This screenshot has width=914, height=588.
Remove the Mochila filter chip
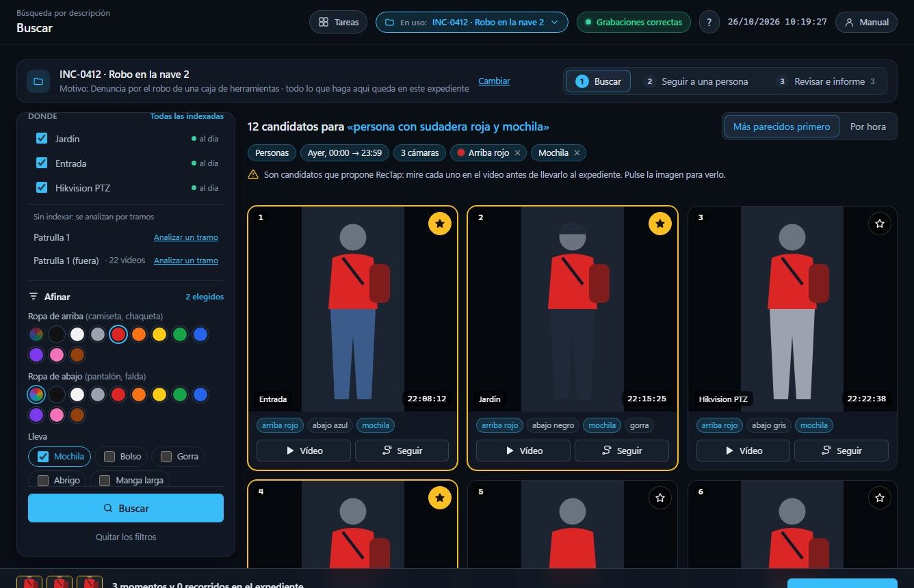pos(577,153)
